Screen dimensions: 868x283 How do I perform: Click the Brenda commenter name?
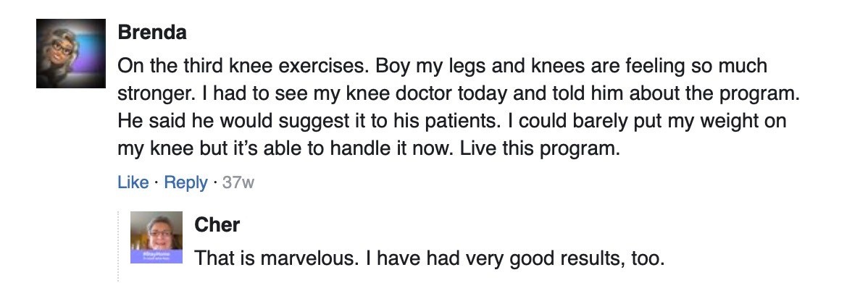click(152, 32)
